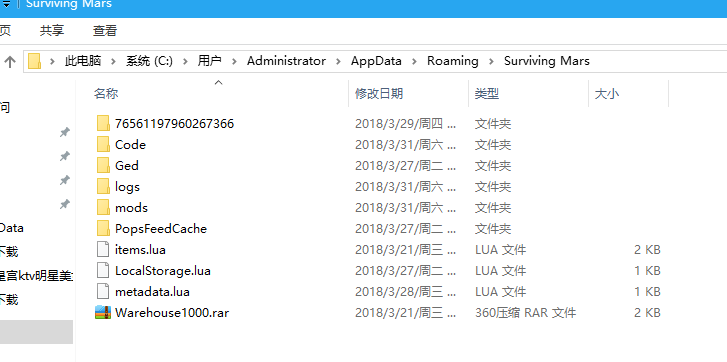The image size is (727, 362).
Task: Open the 共享 ribbon tab
Action: (x=52, y=31)
